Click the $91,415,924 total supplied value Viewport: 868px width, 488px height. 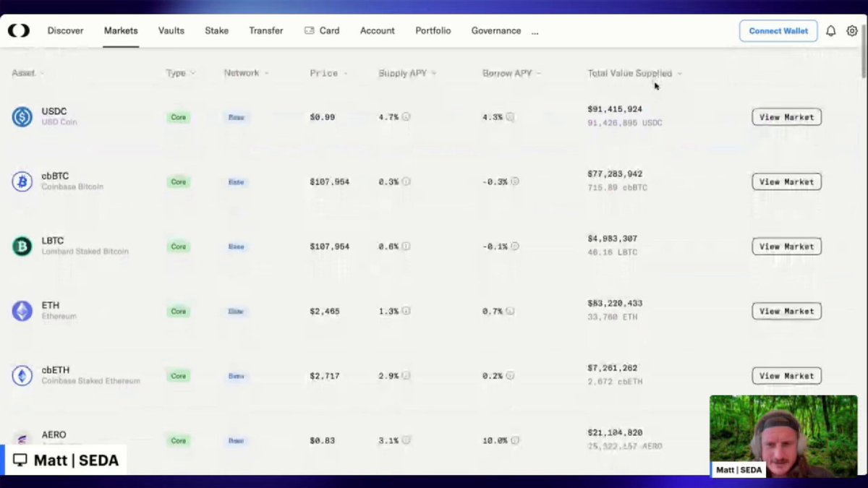615,109
